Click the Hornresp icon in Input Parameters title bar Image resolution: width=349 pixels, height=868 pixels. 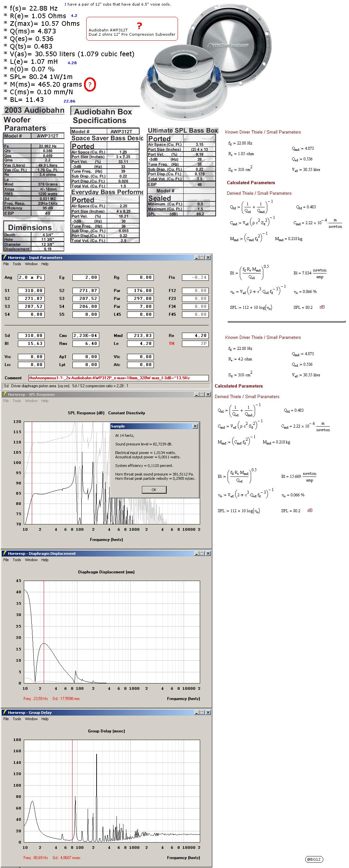pyautogui.click(x=5, y=258)
